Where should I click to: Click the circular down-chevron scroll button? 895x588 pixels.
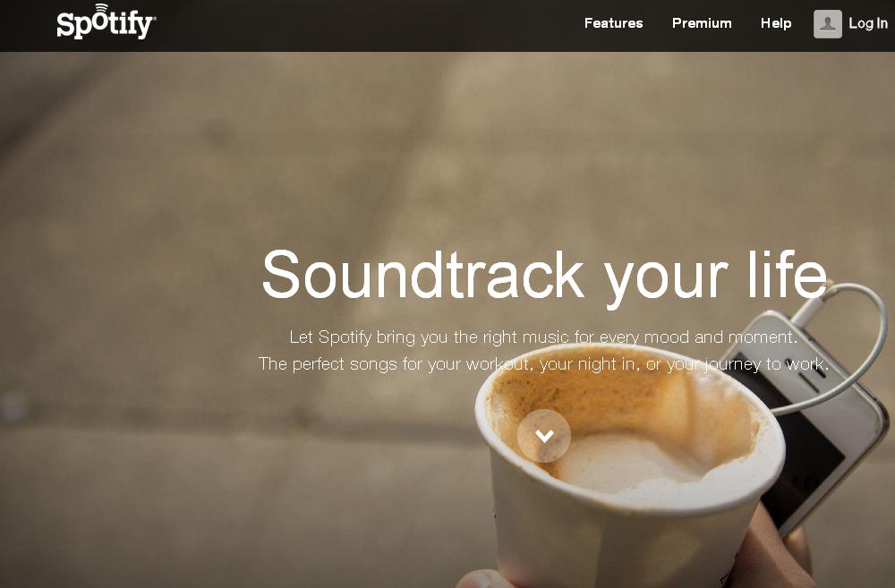pyautogui.click(x=544, y=436)
